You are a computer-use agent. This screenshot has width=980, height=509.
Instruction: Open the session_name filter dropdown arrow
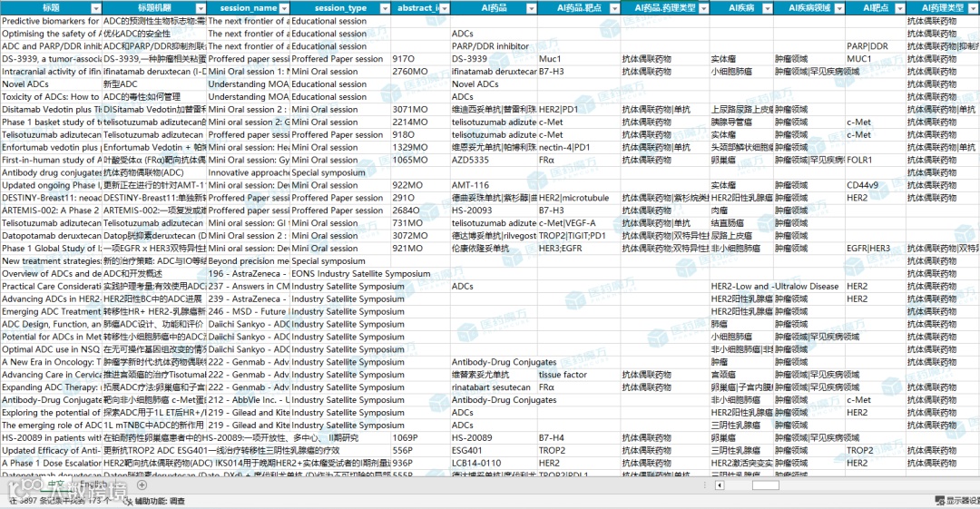(284, 8)
